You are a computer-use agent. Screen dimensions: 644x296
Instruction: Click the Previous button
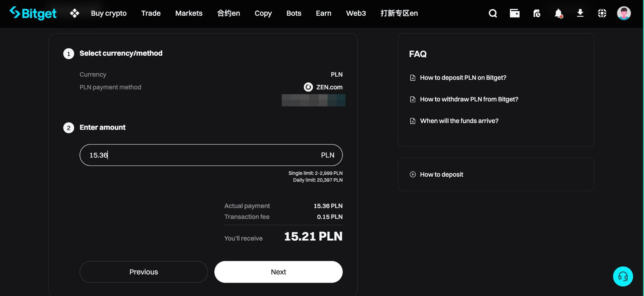tap(144, 272)
